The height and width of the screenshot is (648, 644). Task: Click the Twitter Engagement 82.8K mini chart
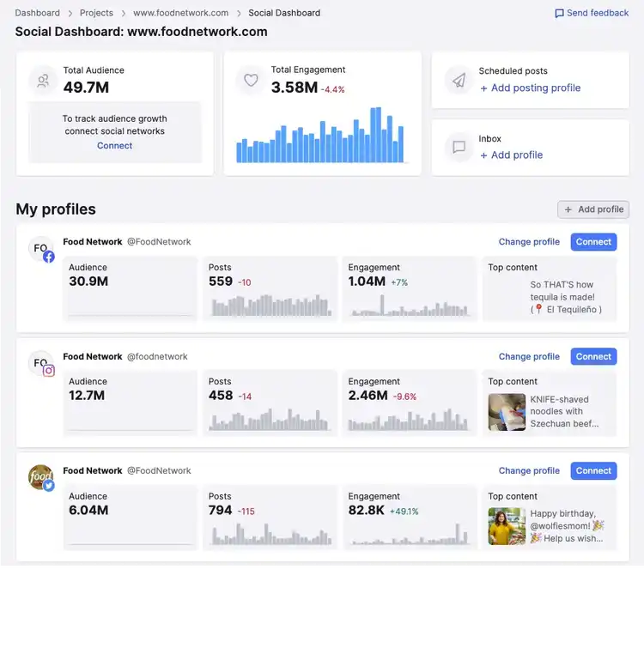pyautogui.click(x=410, y=534)
